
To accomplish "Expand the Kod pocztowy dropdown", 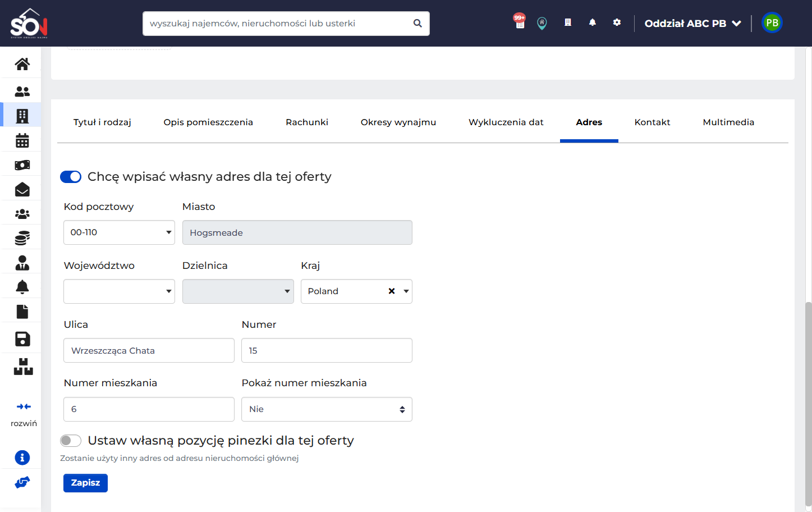I will [x=119, y=232].
